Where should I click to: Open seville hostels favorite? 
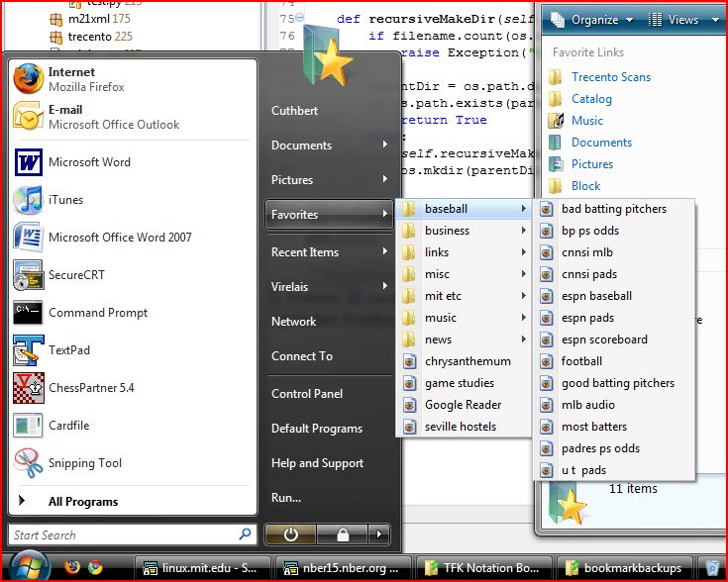[464, 427]
